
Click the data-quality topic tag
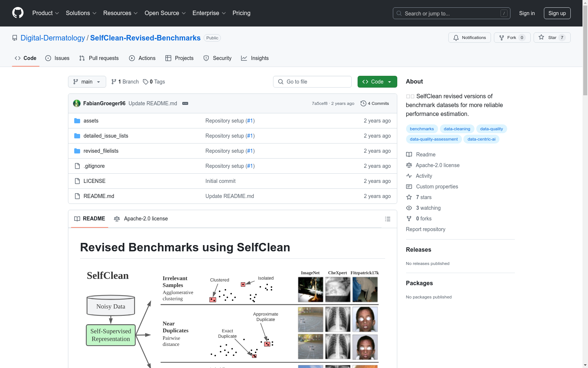[x=491, y=129]
